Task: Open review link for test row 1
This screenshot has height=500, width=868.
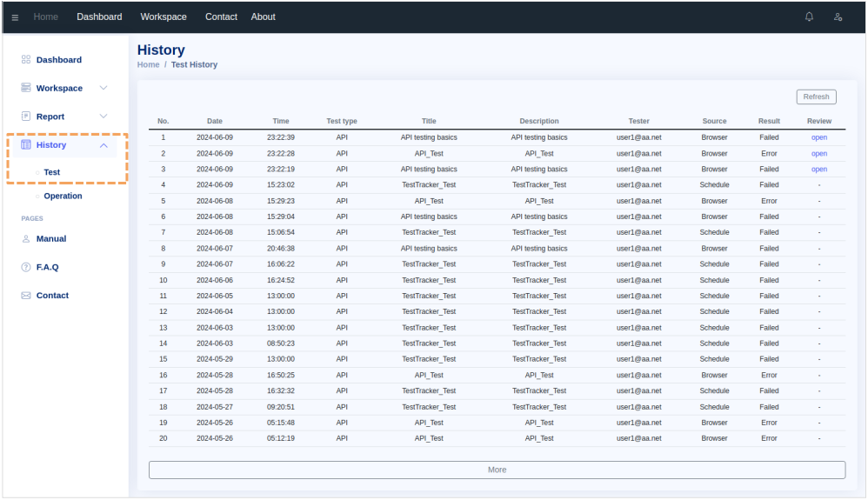Action: [x=818, y=137]
